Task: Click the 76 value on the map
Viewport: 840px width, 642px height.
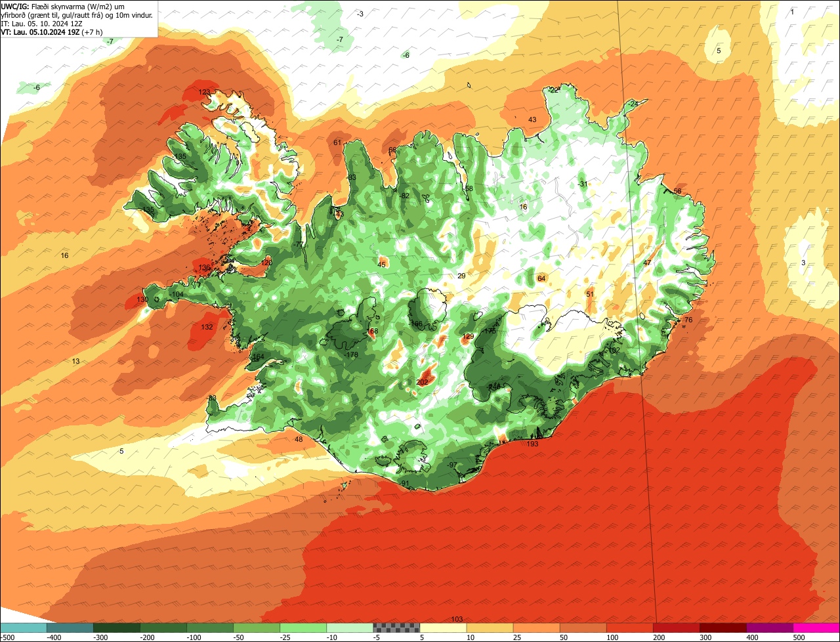Action: (x=688, y=320)
